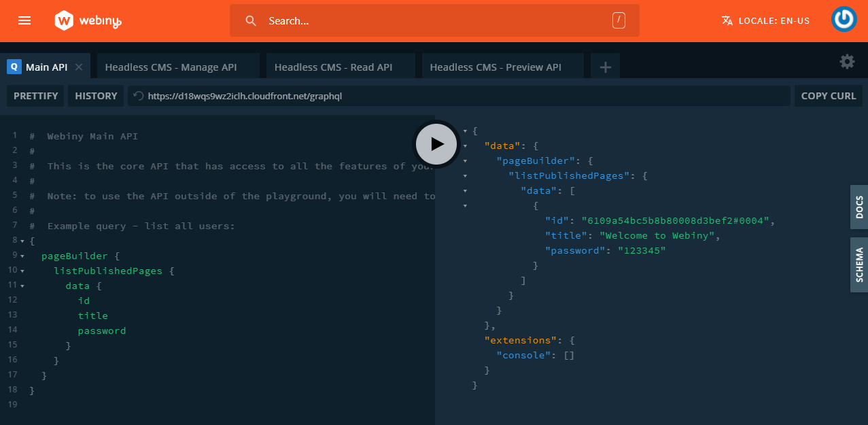This screenshot has width=868, height=425.
Task: Open Headless CMS - Preview API tab
Action: point(496,67)
